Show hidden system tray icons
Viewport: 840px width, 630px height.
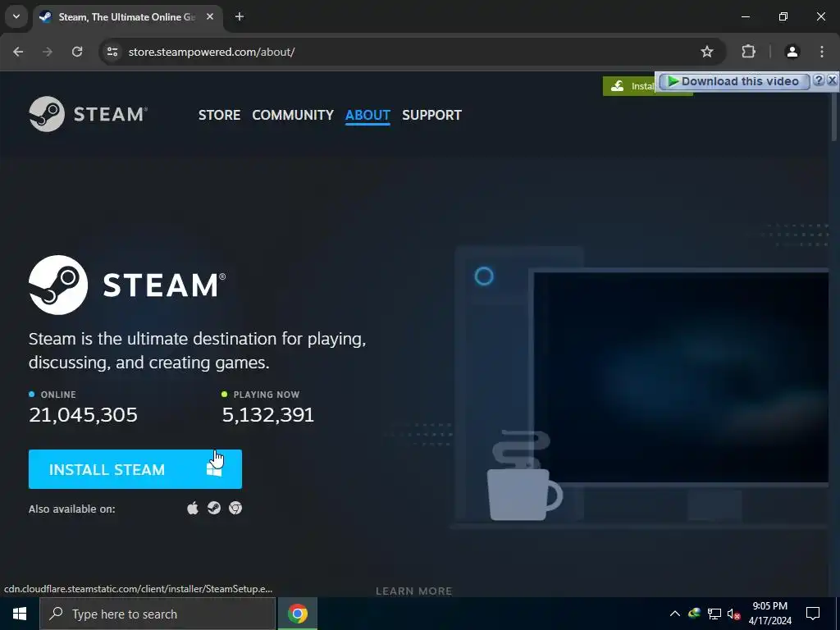[x=675, y=614]
